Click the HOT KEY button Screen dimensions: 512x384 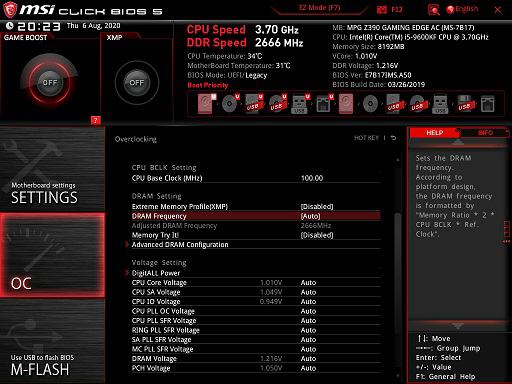[366, 138]
